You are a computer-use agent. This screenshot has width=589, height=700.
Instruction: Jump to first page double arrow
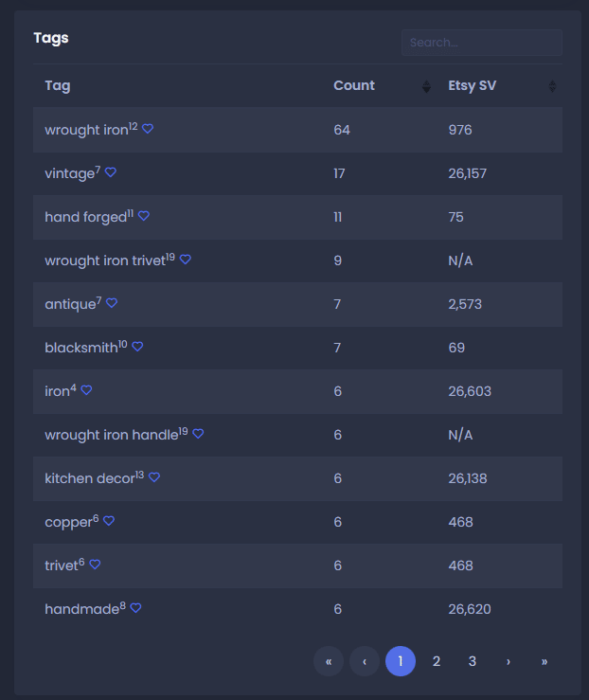click(329, 661)
